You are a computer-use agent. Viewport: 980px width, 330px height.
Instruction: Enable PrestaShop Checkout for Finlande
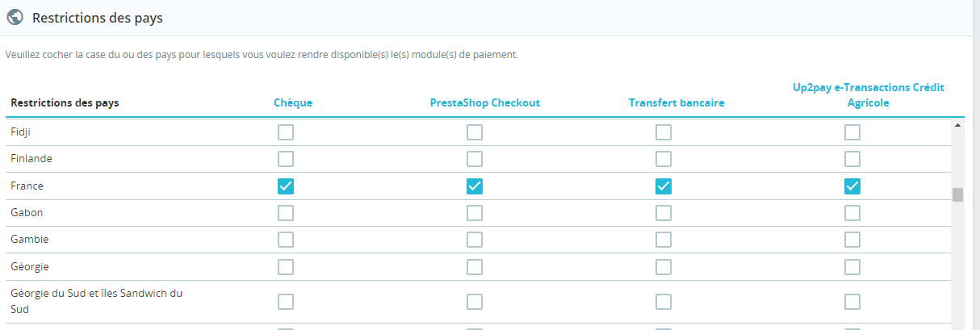[x=475, y=159]
